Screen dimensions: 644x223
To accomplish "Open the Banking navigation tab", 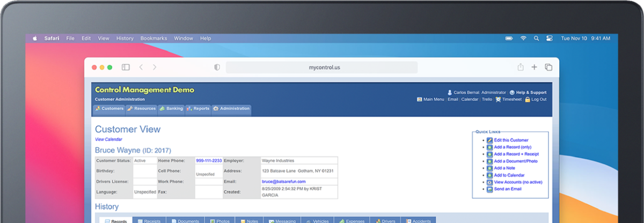I will coord(171,109).
